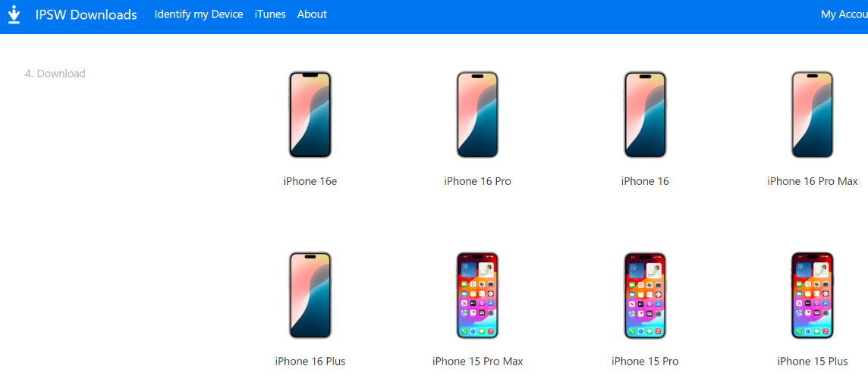Image resolution: width=868 pixels, height=379 pixels.
Task: Go to the iTunes nav item
Action: (270, 14)
